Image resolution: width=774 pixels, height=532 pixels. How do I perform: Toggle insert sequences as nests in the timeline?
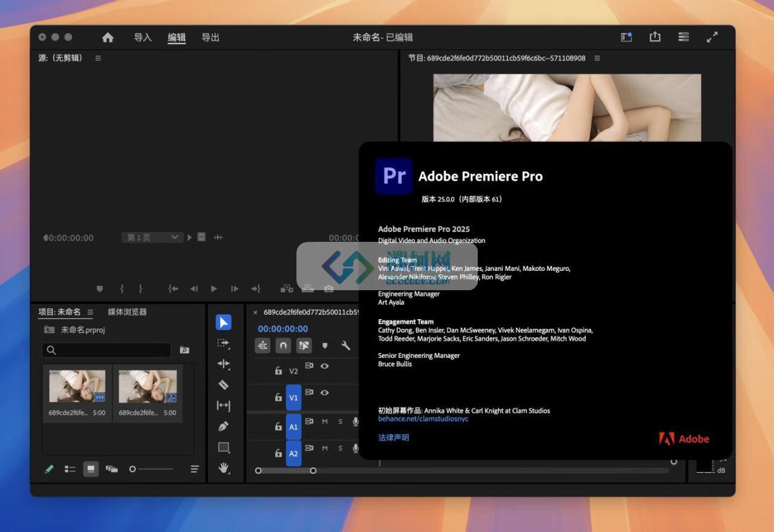coord(262,346)
